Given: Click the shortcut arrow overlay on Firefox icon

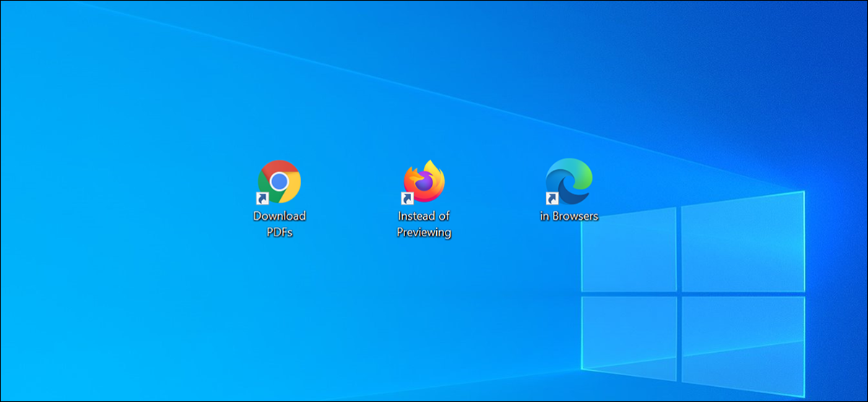Looking at the screenshot, I should tap(408, 197).
